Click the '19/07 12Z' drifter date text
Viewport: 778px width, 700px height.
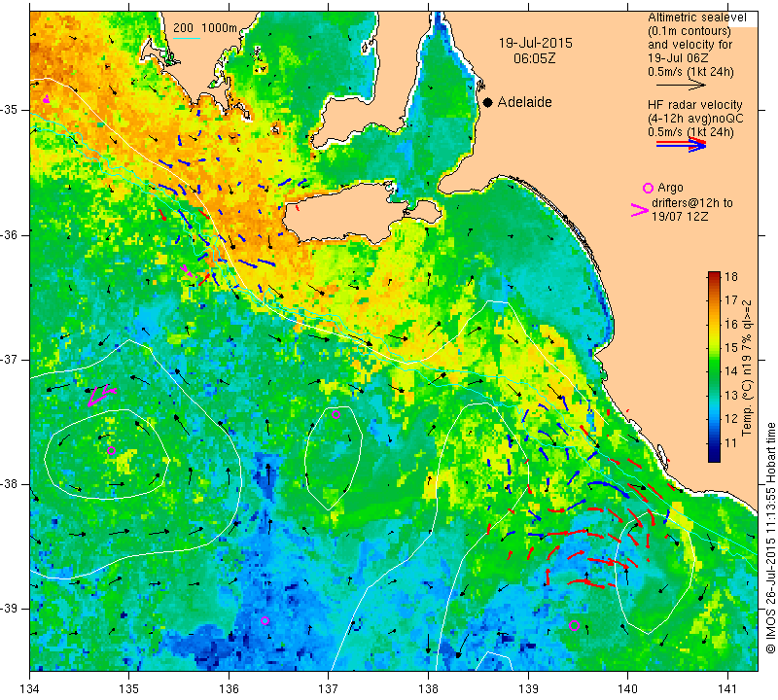(680, 216)
